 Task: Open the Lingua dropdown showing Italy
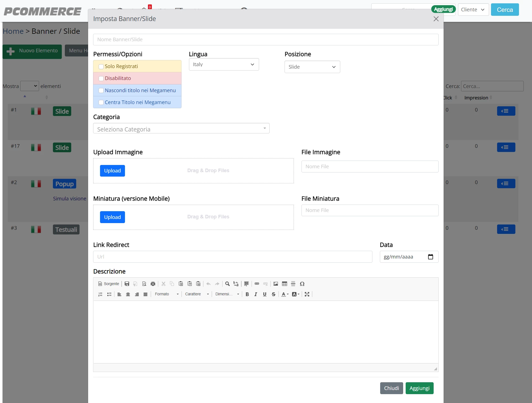pyautogui.click(x=224, y=64)
